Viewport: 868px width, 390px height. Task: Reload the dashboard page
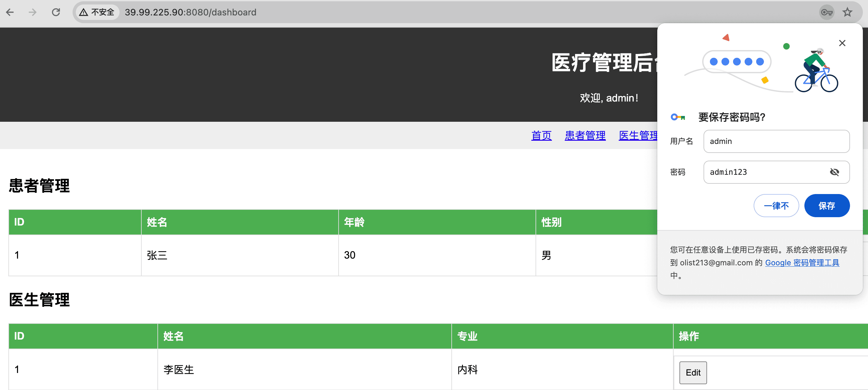click(x=56, y=13)
